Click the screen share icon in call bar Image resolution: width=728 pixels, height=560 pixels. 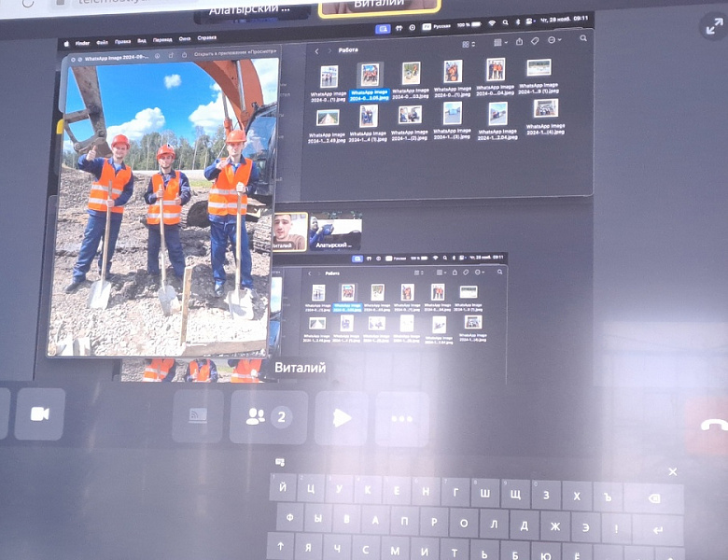tap(198, 416)
